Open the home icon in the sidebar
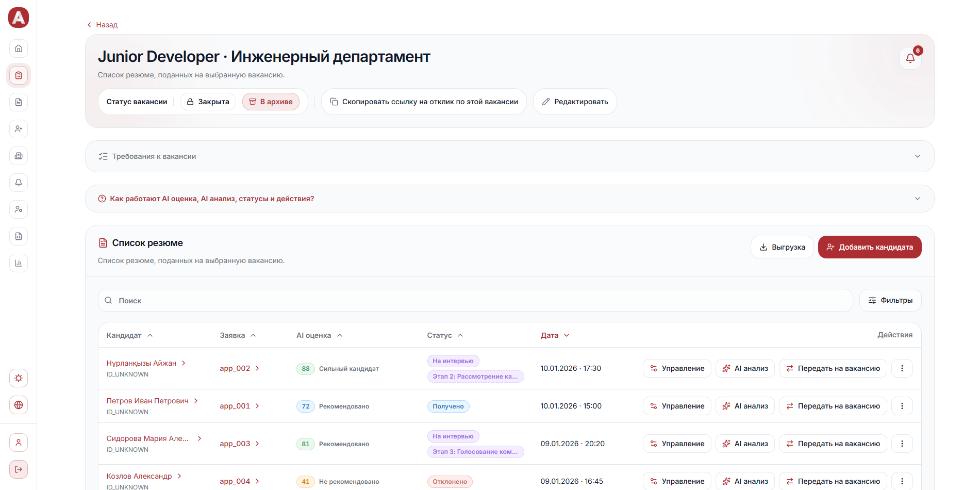The width and height of the screenshot is (980, 490). pos(19,48)
